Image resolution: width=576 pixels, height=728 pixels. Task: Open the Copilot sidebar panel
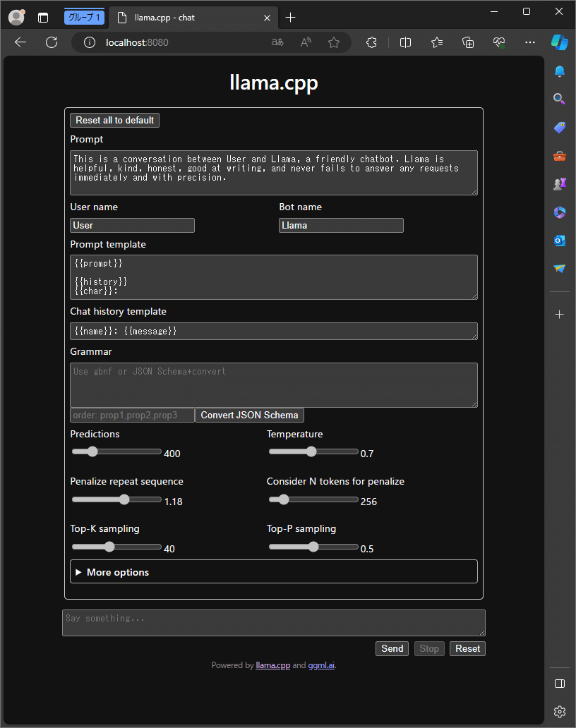click(x=559, y=42)
